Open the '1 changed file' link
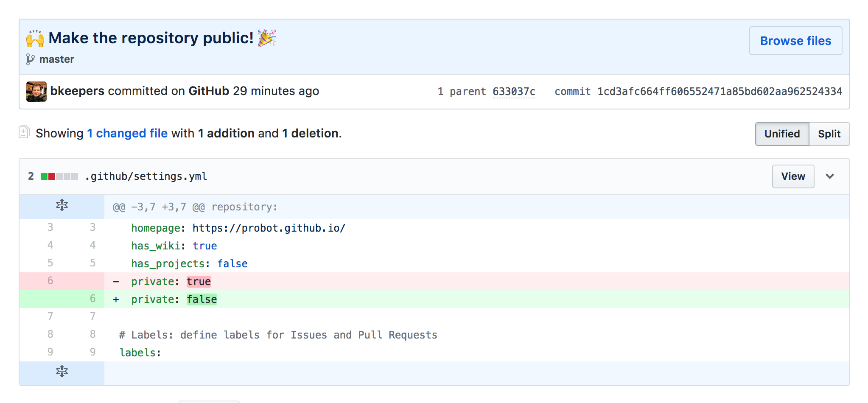Viewport: 868px width, 403px height. click(x=127, y=133)
